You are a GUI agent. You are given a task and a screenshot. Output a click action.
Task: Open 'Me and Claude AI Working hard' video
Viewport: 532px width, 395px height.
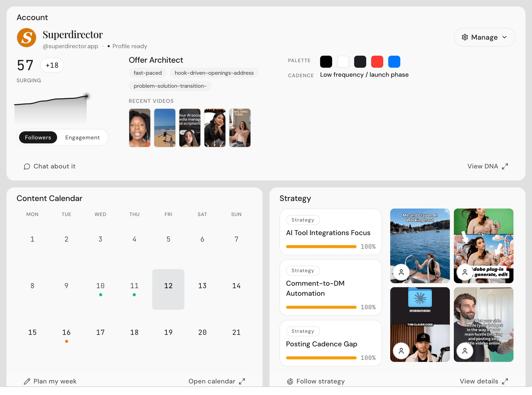tap(420, 246)
